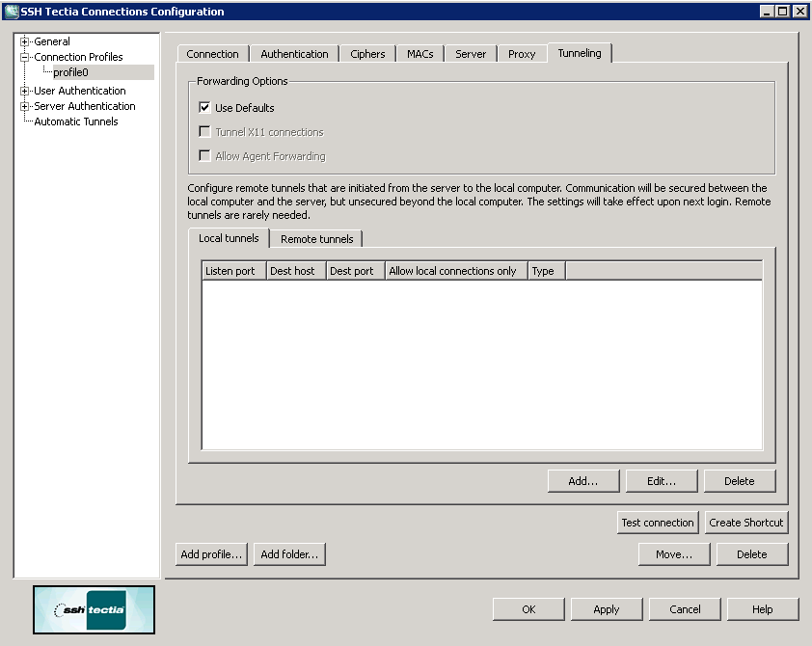
Task: Apply the current configuration changes
Action: coord(606,608)
